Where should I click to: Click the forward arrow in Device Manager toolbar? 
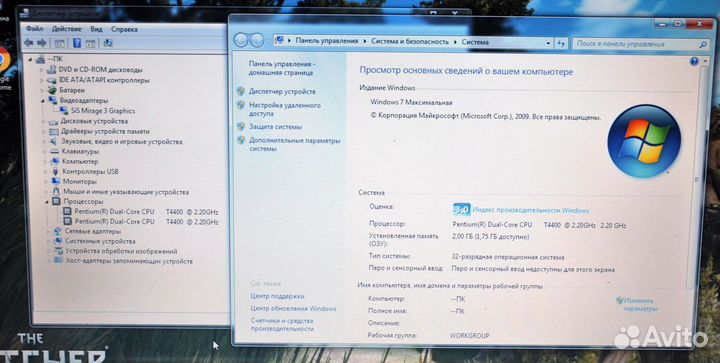[42, 43]
